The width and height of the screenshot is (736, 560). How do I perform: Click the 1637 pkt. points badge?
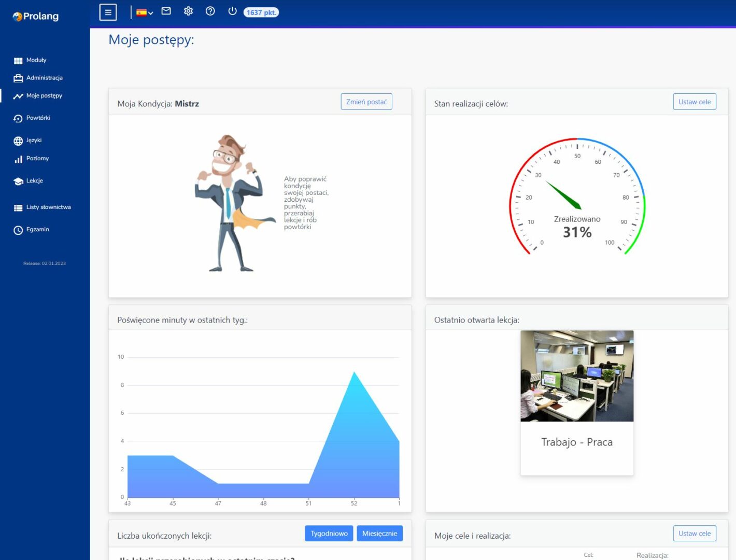(x=261, y=12)
